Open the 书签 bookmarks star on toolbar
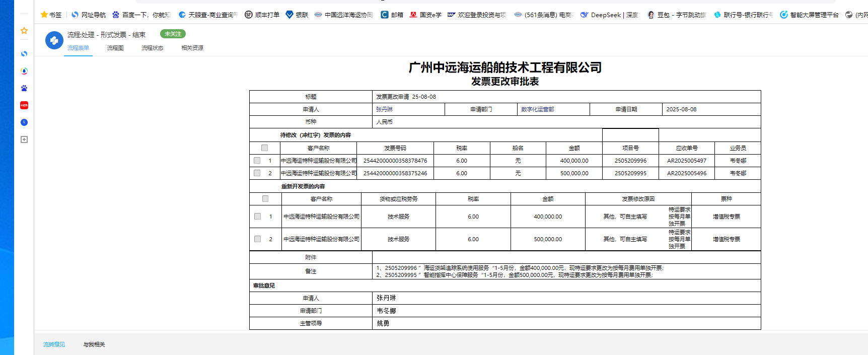 pyautogui.click(x=50, y=15)
